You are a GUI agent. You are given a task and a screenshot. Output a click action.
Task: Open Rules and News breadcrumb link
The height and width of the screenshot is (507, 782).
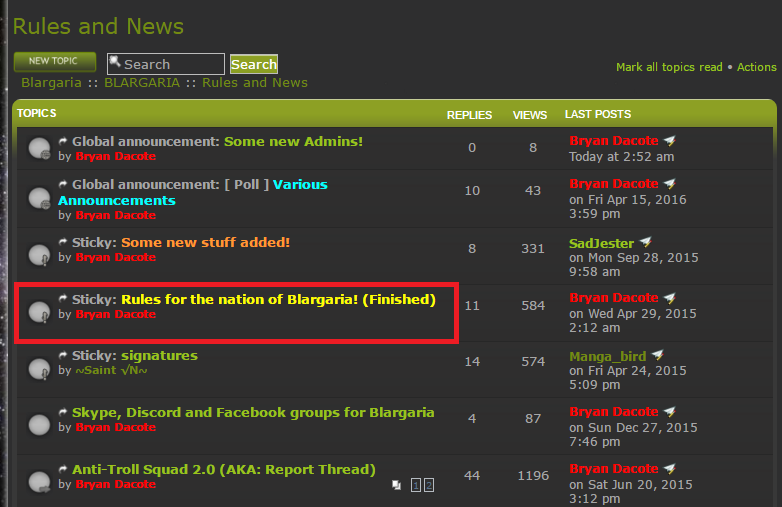point(255,83)
